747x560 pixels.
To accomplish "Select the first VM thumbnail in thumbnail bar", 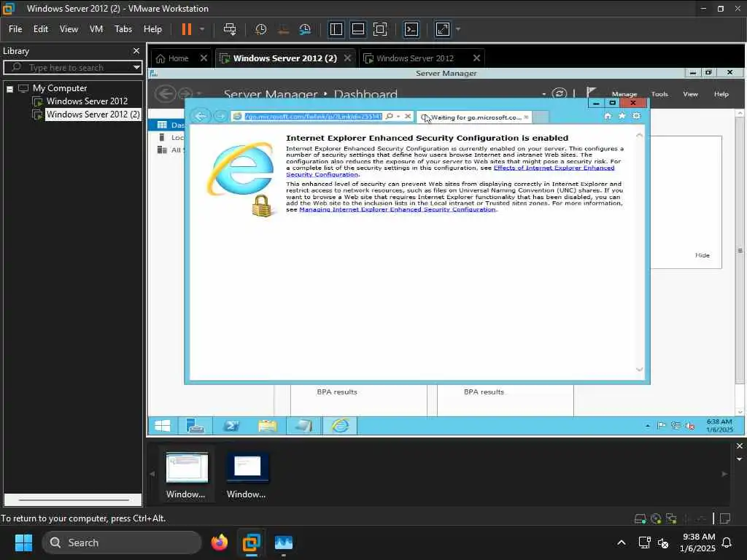I will pyautogui.click(x=186, y=474).
